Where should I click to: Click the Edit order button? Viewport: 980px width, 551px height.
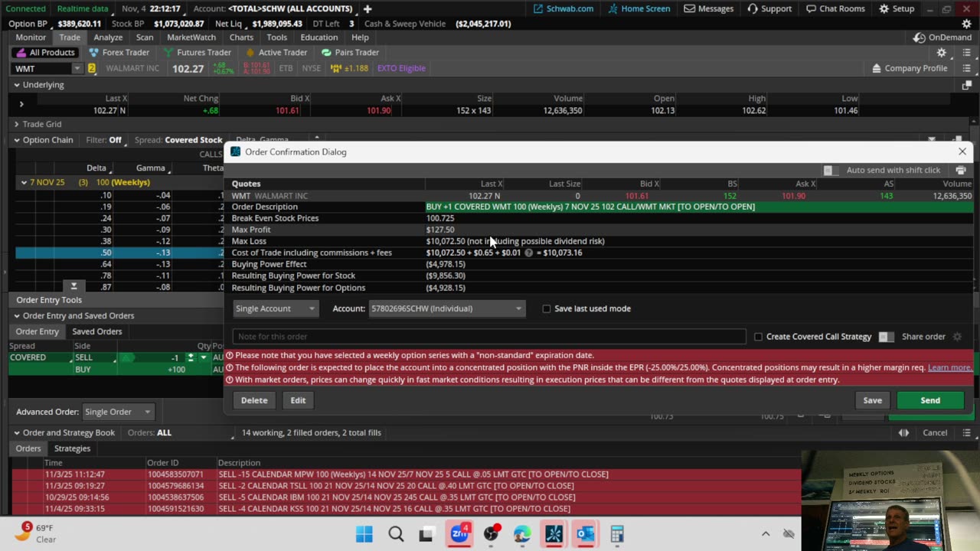point(298,400)
